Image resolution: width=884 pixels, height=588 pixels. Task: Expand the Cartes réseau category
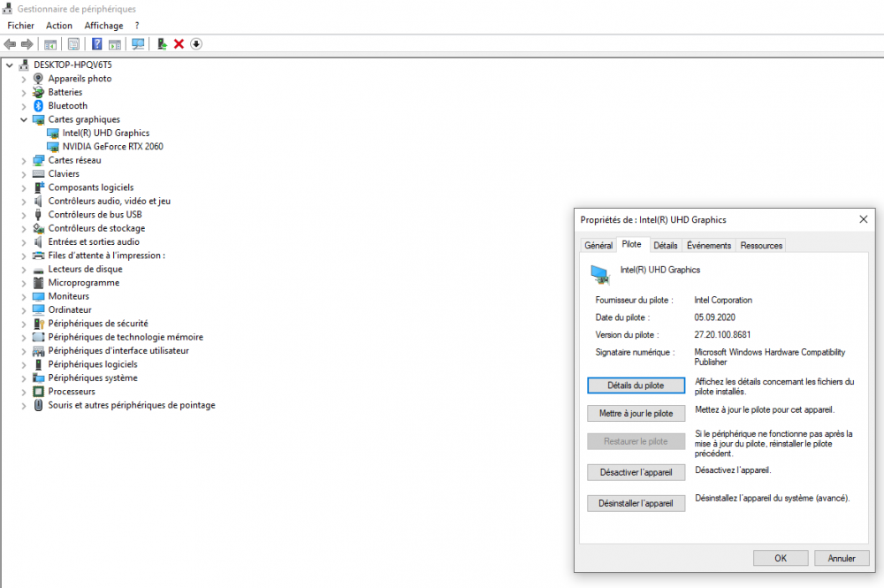pyautogui.click(x=24, y=161)
